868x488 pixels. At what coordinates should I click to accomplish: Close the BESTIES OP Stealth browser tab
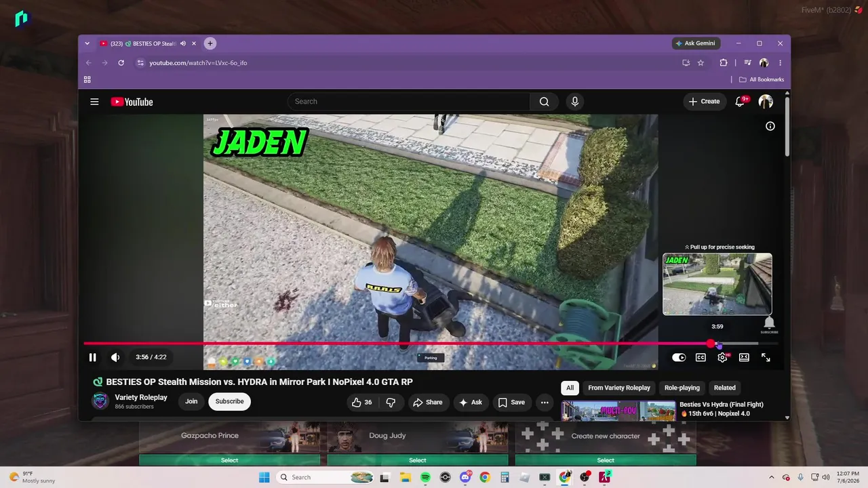tap(194, 43)
